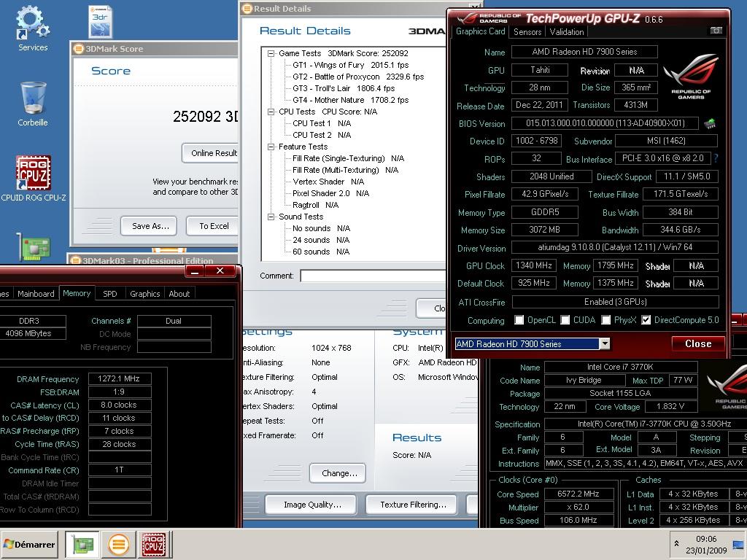This screenshot has width=747, height=560.
Task: Collapse the Sound Tests tree node
Action: 271,217
